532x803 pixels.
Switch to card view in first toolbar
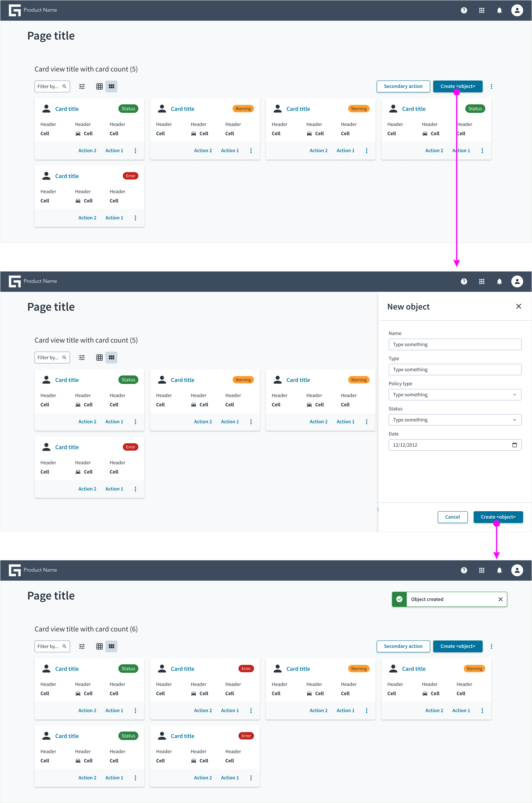pos(111,86)
